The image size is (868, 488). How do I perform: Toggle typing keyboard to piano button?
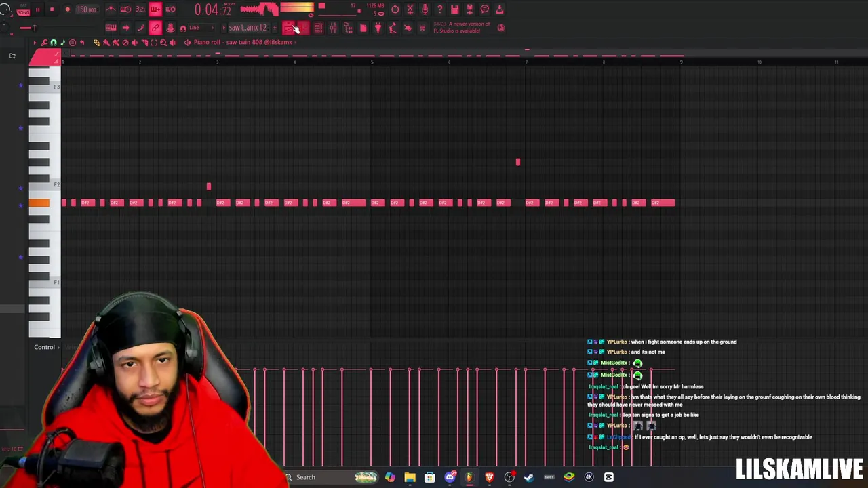pos(111,28)
